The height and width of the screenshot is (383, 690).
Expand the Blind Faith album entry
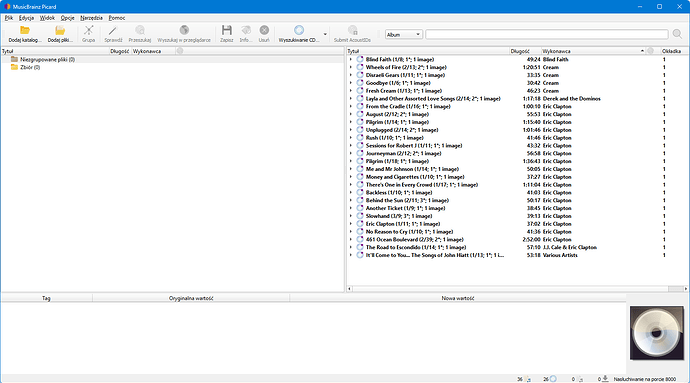coord(351,59)
